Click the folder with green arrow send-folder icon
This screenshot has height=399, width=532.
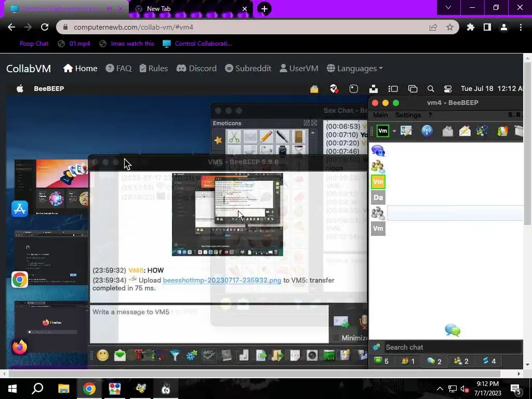(277, 355)
